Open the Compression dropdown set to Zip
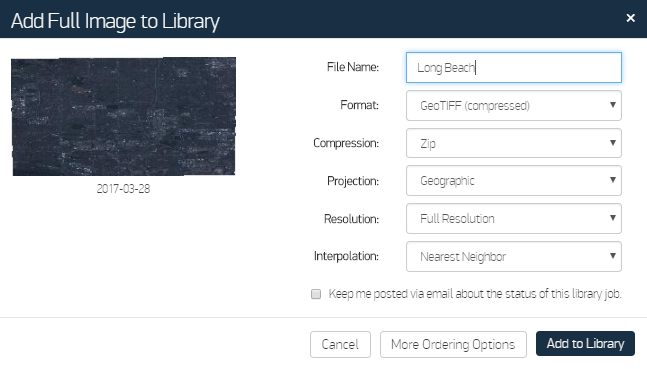 [514, 143]
